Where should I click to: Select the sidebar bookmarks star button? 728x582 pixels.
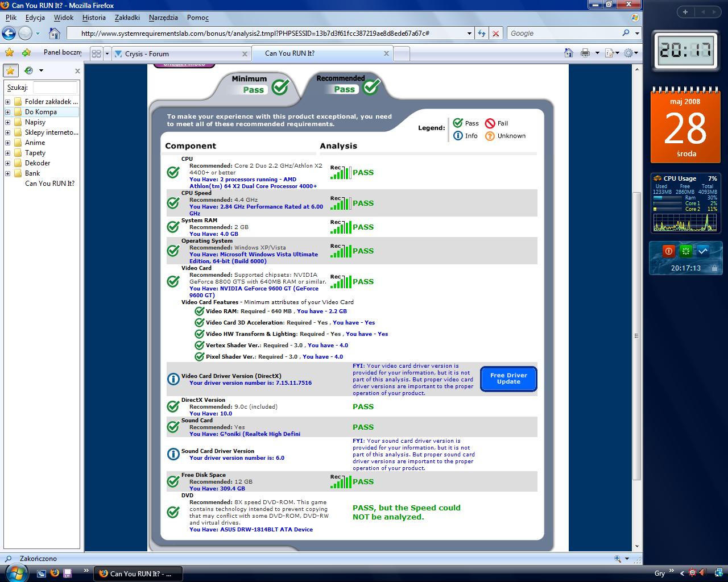point(11,70)
